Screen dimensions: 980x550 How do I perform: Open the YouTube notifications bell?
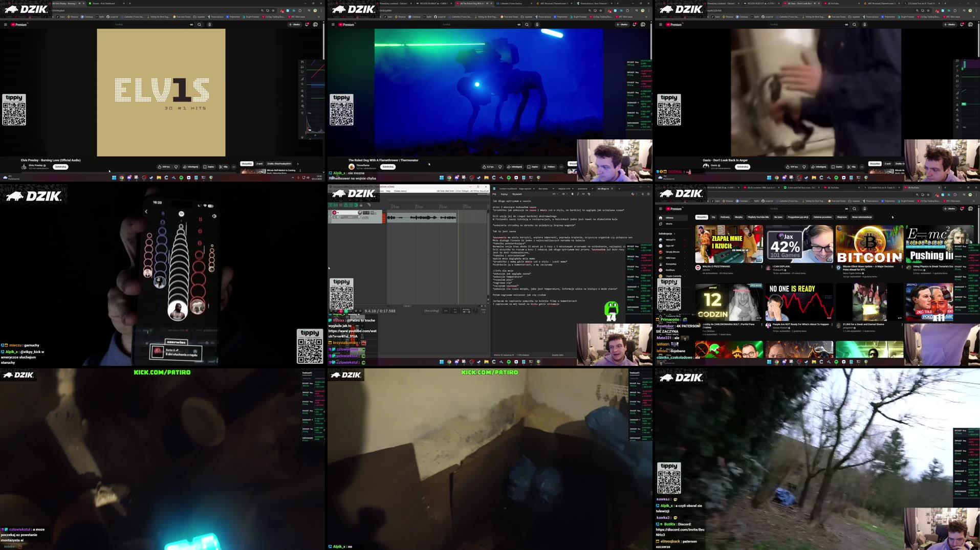[962, 209]
